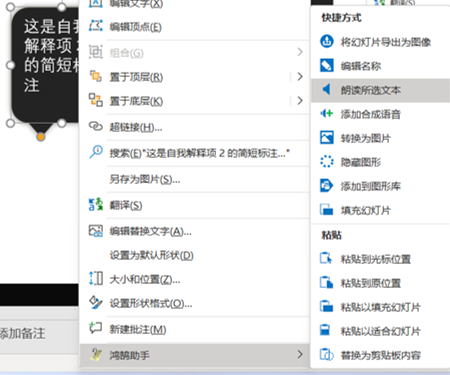Select 替换为剪贴板内容 submenu item
This screenshot has height=375, width=450.
(380, 355)
